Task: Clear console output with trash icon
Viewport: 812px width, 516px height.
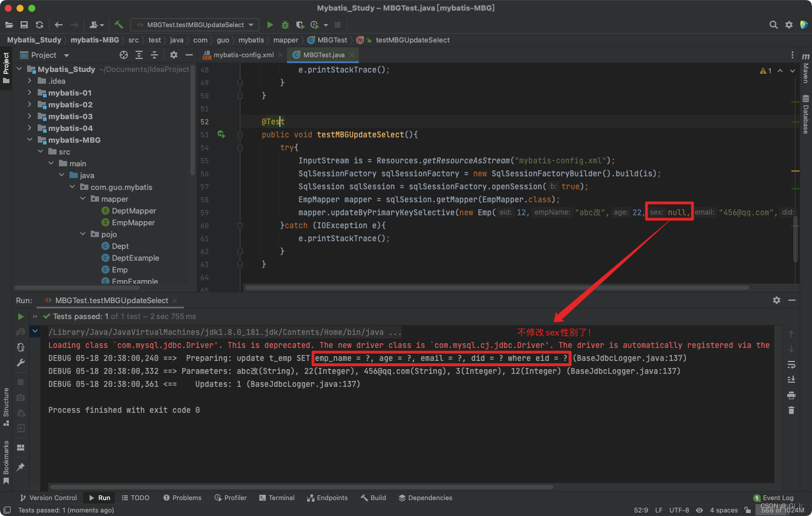Action: click(x=791, y=410)
